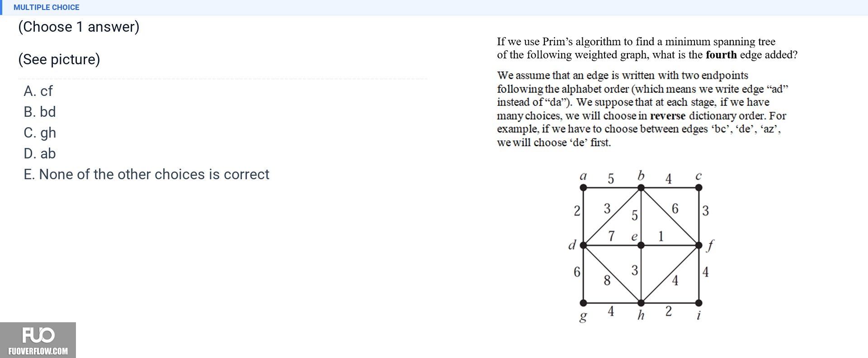Screen dimensions: 868x358
Task: Click vertex a in the graph
Action: [x=583, y=187]
